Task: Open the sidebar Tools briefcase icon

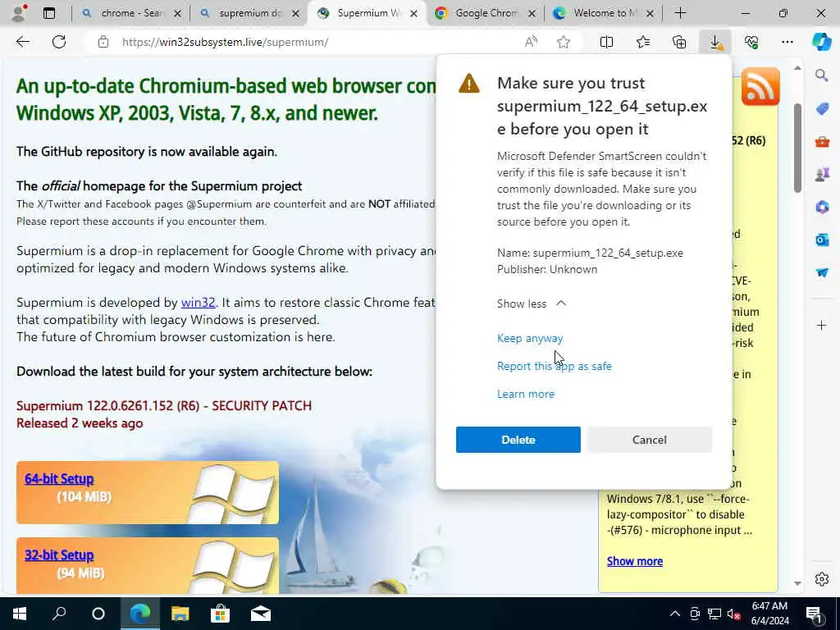Action: [822, 142]
